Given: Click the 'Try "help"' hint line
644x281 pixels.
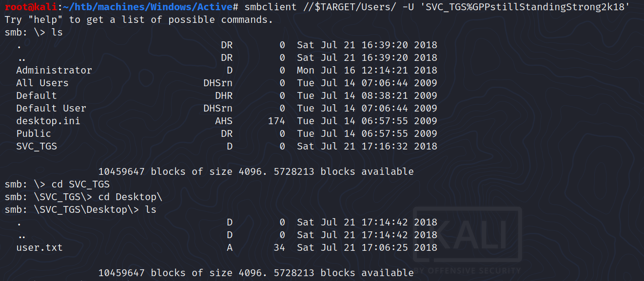Looking at the screenshot, I should click(x=138, y=20).
